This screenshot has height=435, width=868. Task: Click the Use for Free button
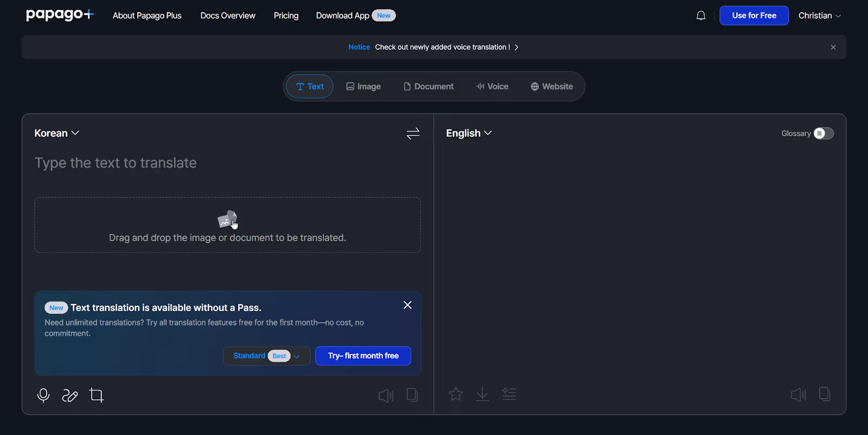pyautogui.click(x=754, y=16)
